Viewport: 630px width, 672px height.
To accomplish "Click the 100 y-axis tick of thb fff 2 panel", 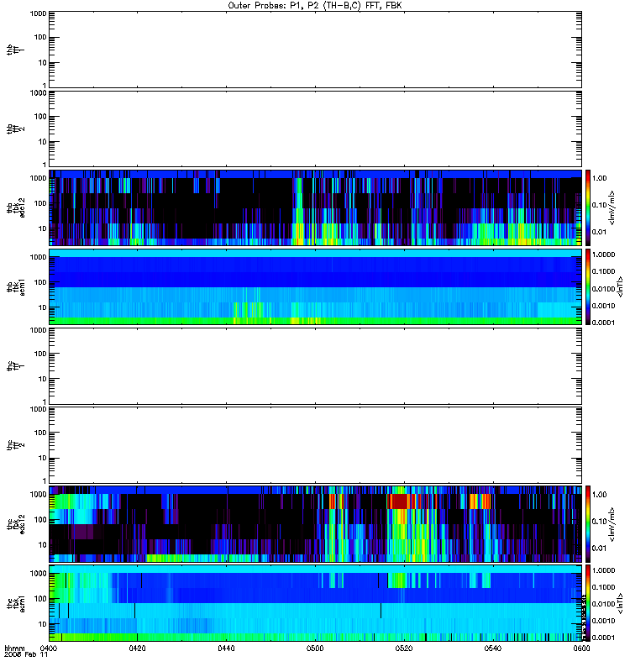I will [40, 117].
